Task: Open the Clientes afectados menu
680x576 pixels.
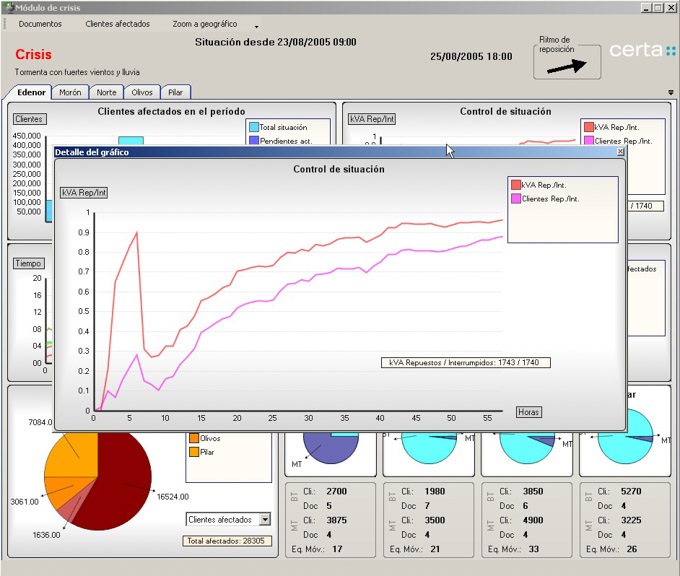Action: coord(117,24)
